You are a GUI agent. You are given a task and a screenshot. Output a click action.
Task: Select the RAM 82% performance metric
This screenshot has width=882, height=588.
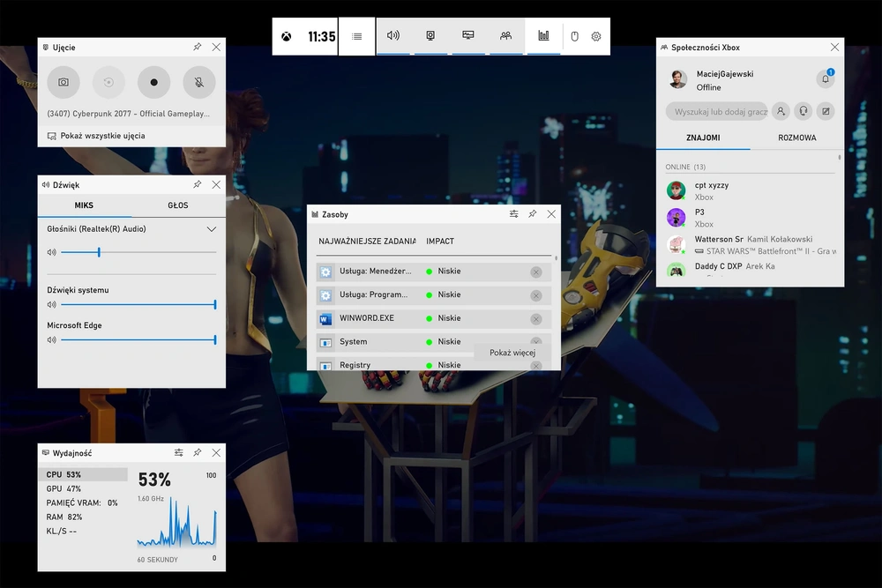tap(83, 517)
